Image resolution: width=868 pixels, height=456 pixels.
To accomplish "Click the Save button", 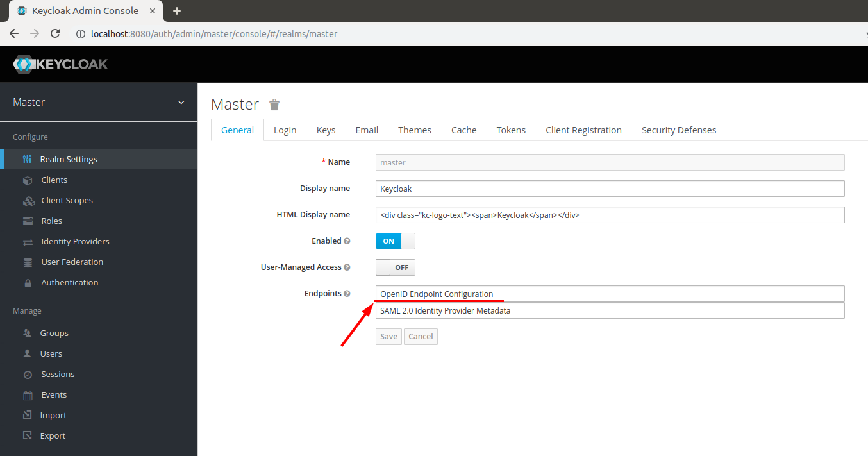I will coord(388,337).
